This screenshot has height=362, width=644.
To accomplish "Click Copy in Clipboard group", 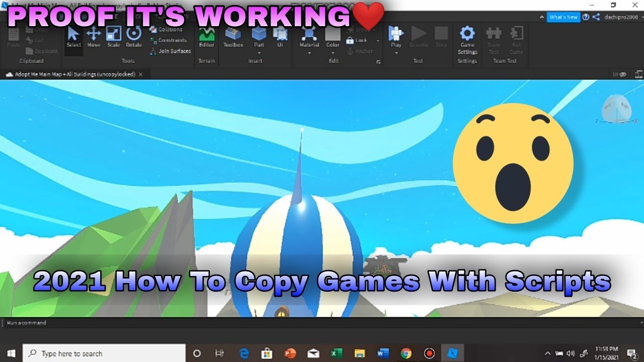I will (36, 30).
